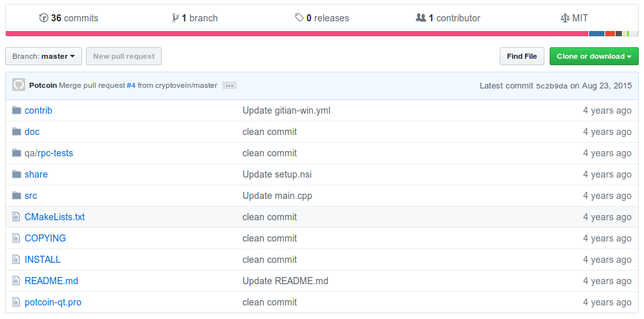View the 1 contributor page
The height and width of the screenshot is (319, 644).
point(448,18)
